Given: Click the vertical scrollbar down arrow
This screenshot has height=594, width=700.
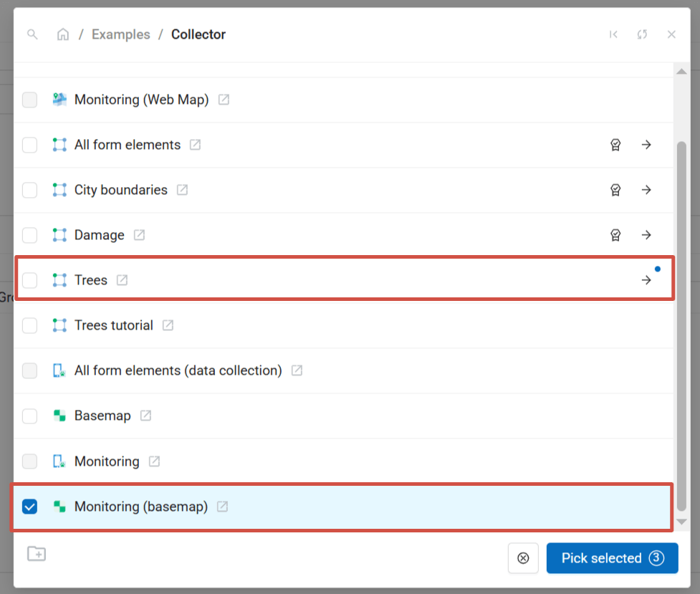Looking at the screenshot, I should click(x=681, y=522).
